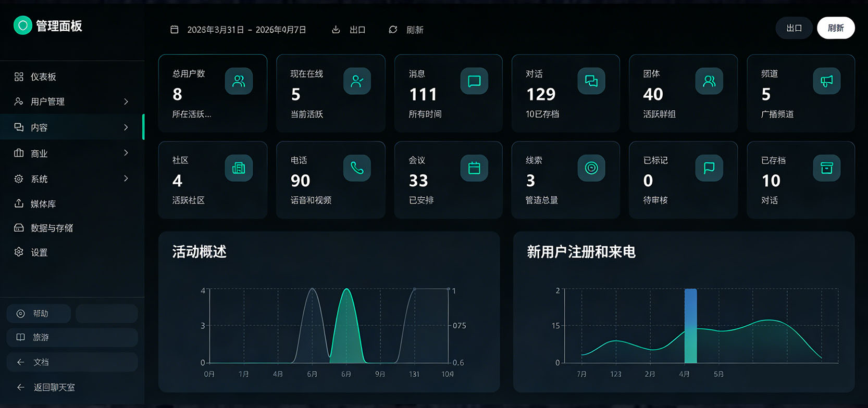
Task: Expand the 内容 submenu chevron
Action: click(x=126, y=127)
